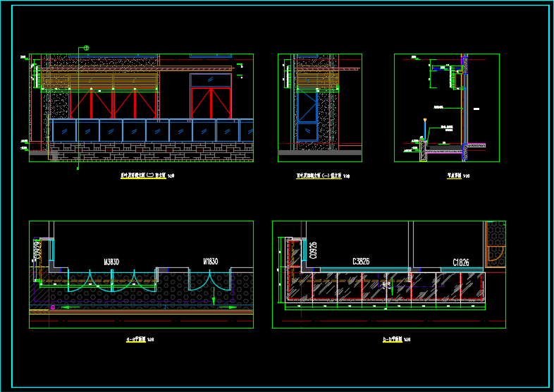Image resolution: width=554 pixels, height=392 pixels.
Task: Click the b-b plan drawing title
Action: (396, 340)
